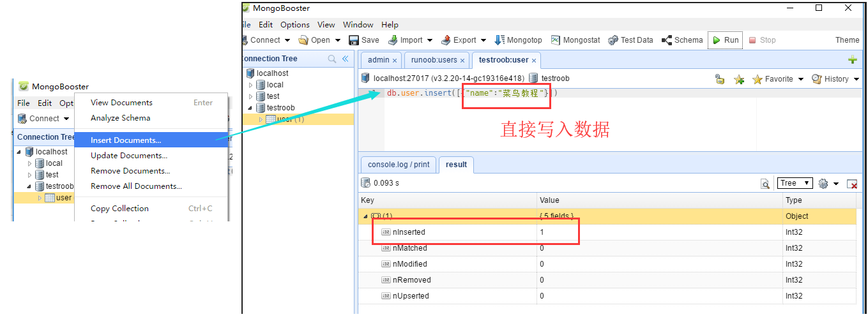Click the red close icon in result toolbar
Screen dimensions: 868x319
point(852,184)
